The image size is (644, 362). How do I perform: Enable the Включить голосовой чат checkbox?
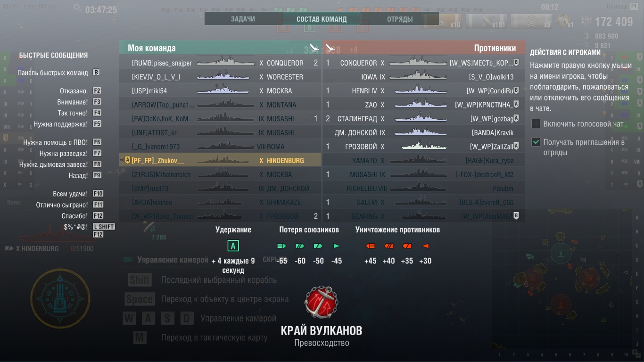[x=536, y=124]
